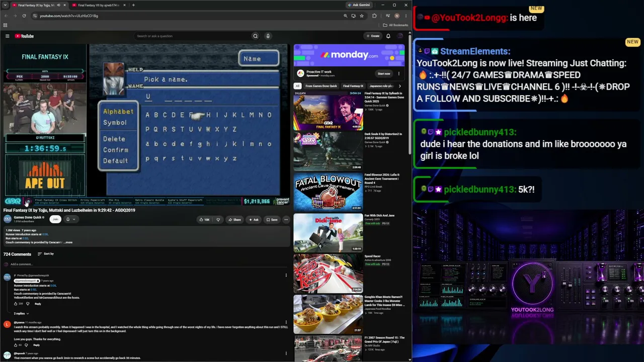Start voice search with the microphone
The image size is (644, 362).
click(268, 36)
